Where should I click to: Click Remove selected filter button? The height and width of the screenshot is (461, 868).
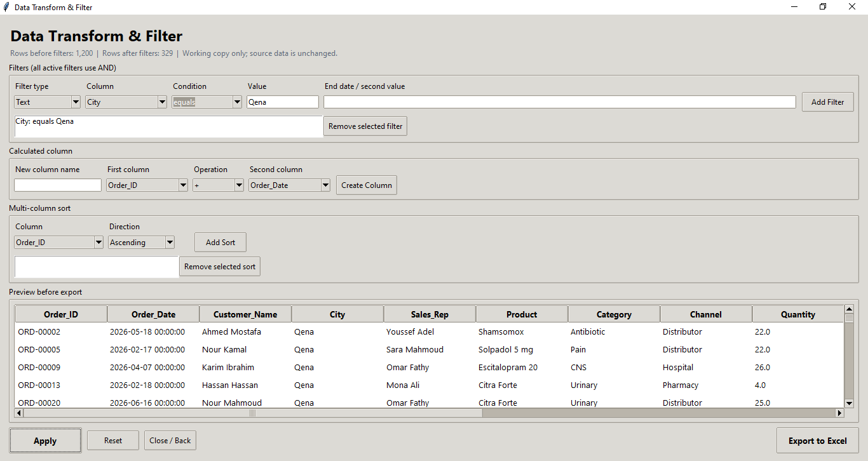[x=365, y=126]
